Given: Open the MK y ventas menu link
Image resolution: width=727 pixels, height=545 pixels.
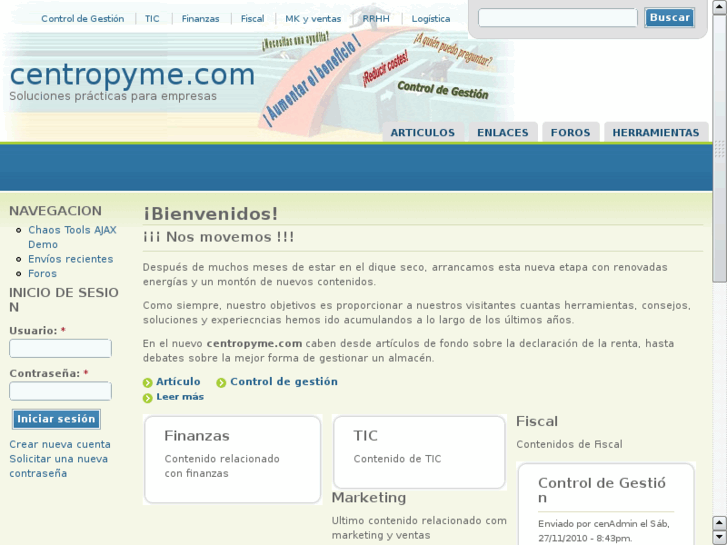Looking at the screenshot, I should pos(313,19).
